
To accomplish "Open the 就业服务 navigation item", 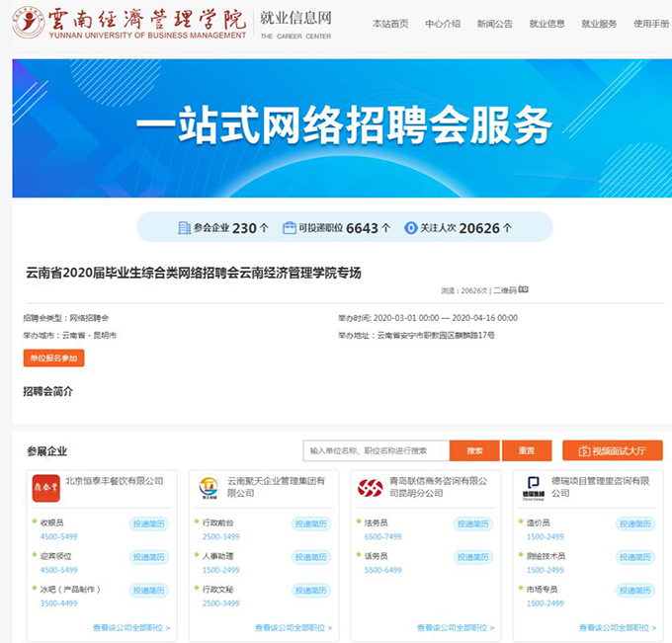I will coord(599,24).
